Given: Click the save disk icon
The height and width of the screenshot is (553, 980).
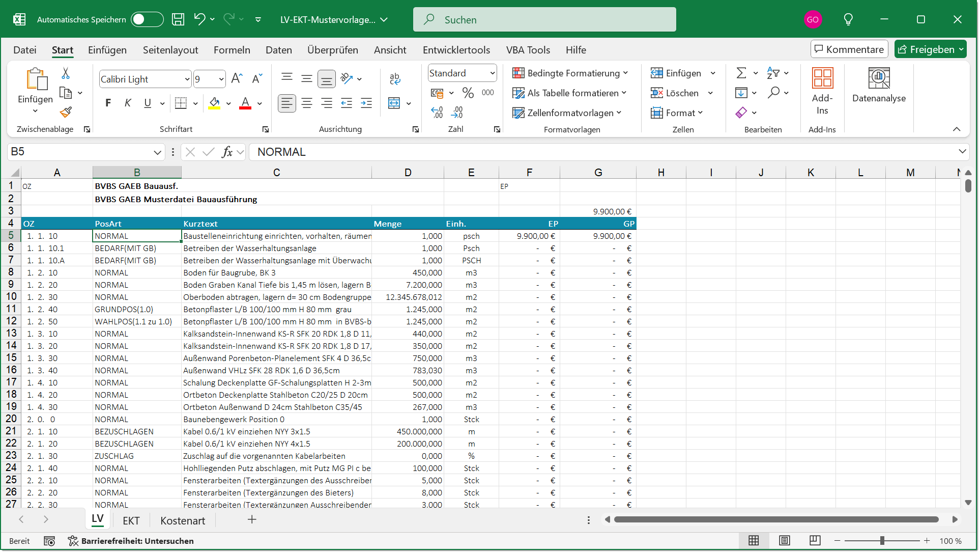Looking at the screenshot, I should pos(178,19).
